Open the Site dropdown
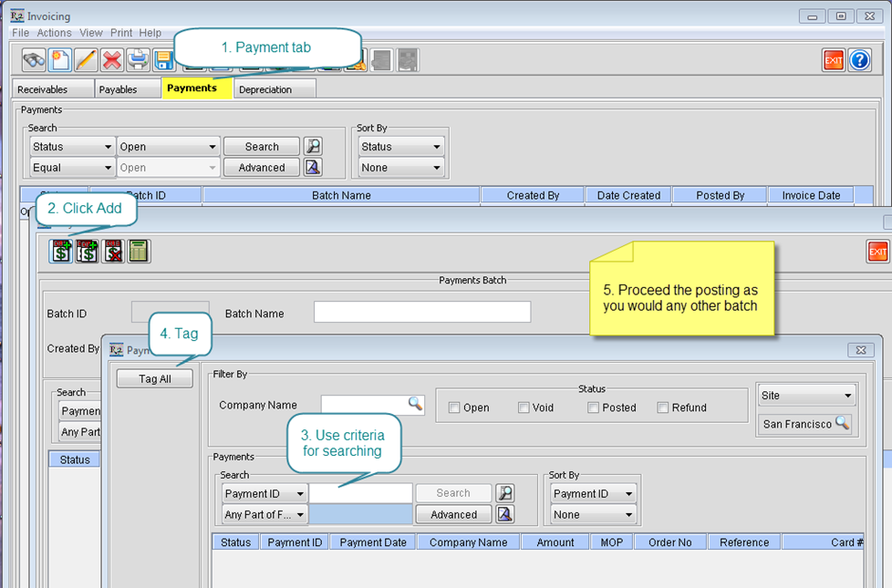 tap(807, 396)
